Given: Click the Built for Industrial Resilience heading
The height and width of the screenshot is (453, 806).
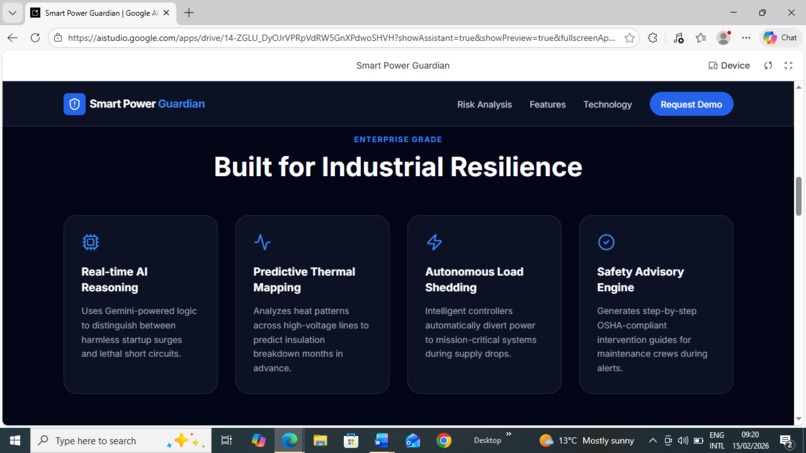Looking at the screenshot, I should pos(398,167).
